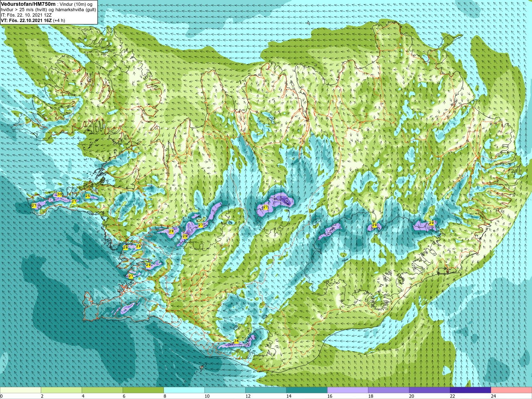Select the lavender 16–18 m/s legend swatch
Viewport: 532px width, 399px height.
tap(348, 390)
